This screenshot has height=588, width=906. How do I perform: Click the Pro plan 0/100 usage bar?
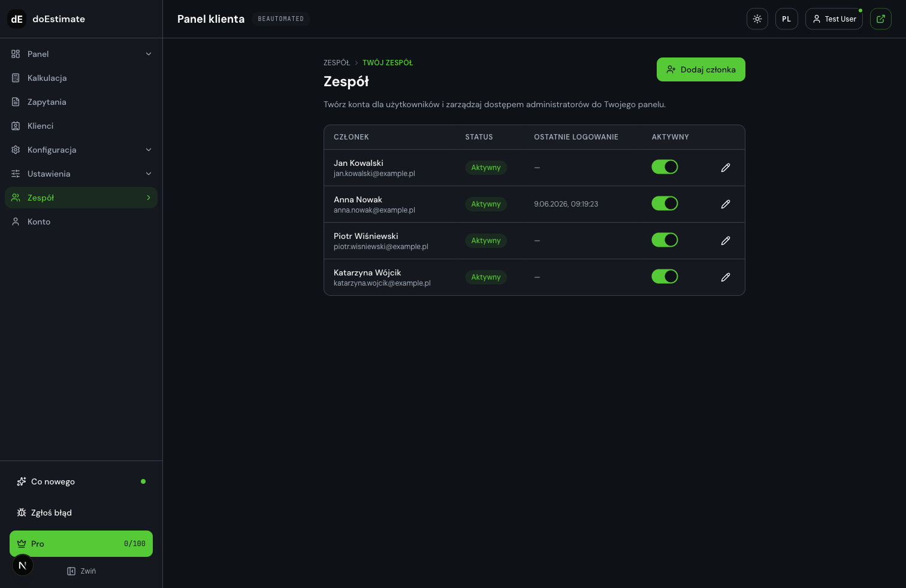pyautogui.click(x=81, y=544)
